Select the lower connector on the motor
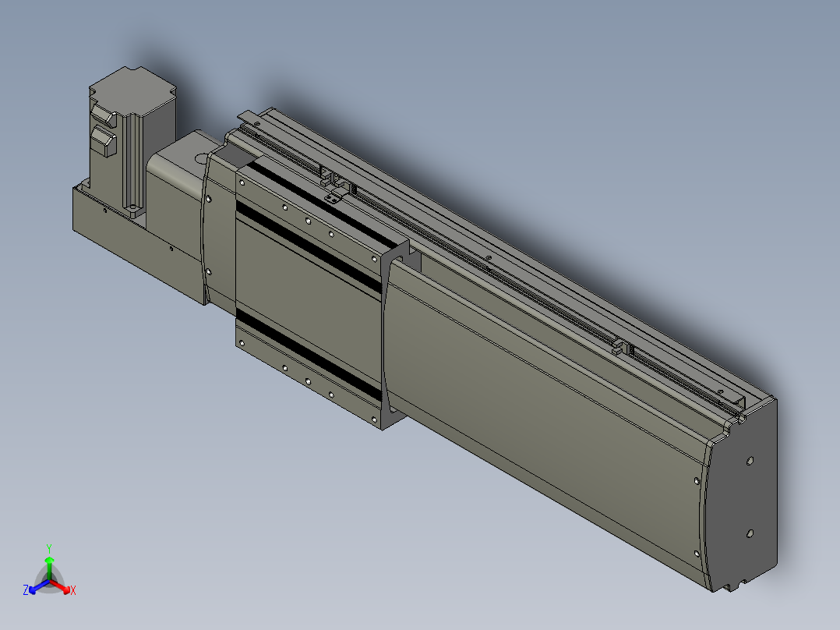The height and width of the screenshot is (630, 840). point(104,142)
